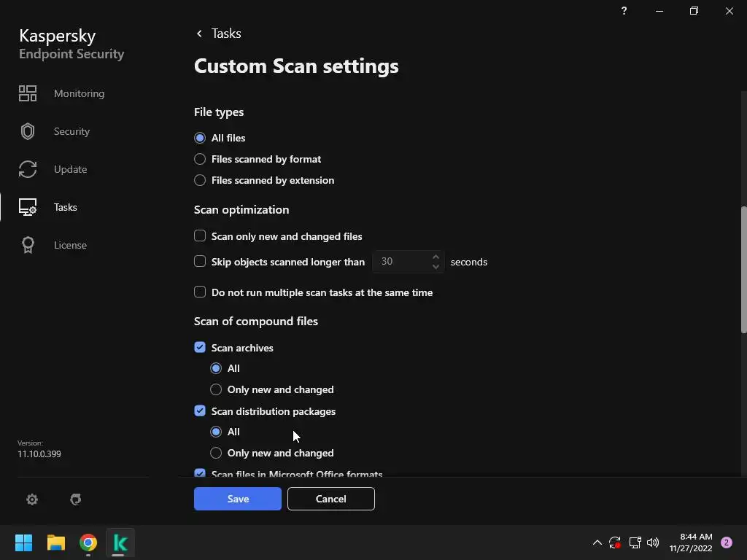Cancel the scan settings changes
The width and height of the screenshot is (747, 560).
click(331, 499)
